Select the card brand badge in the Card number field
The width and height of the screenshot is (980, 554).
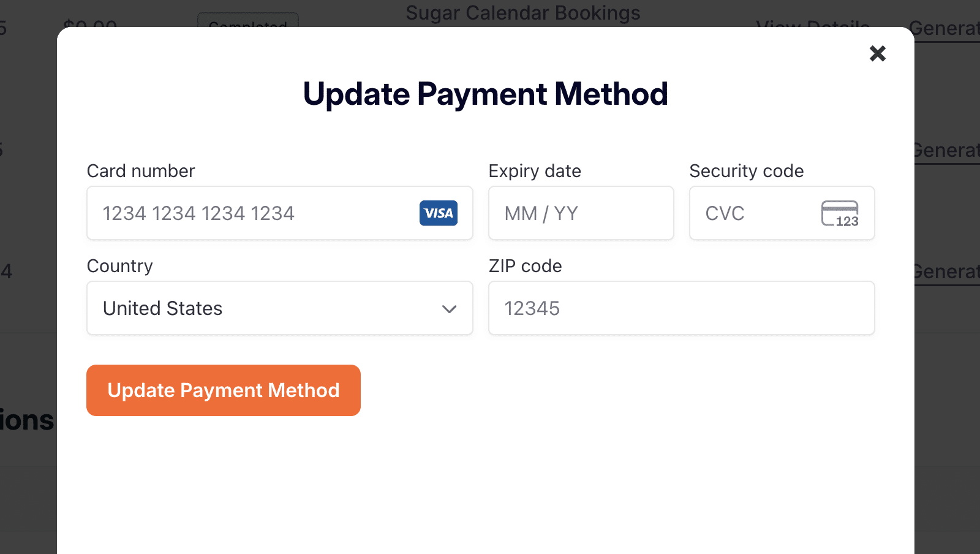438,213
